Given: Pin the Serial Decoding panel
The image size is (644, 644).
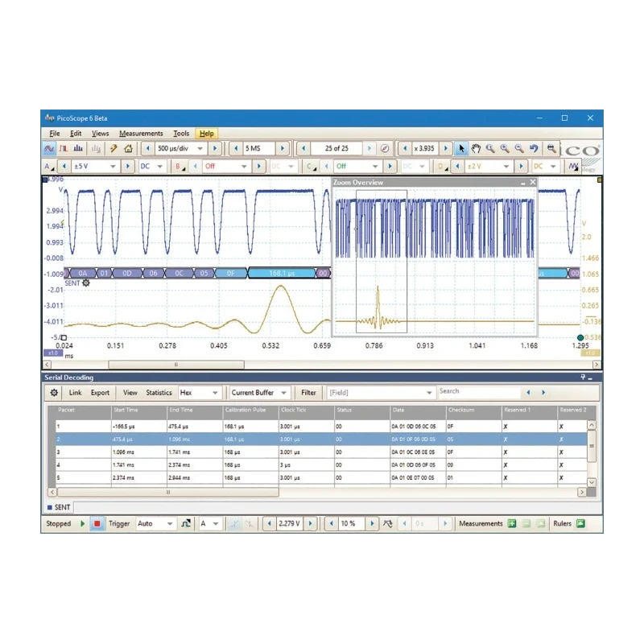Looking at the screenshot, I should (582, 377).
